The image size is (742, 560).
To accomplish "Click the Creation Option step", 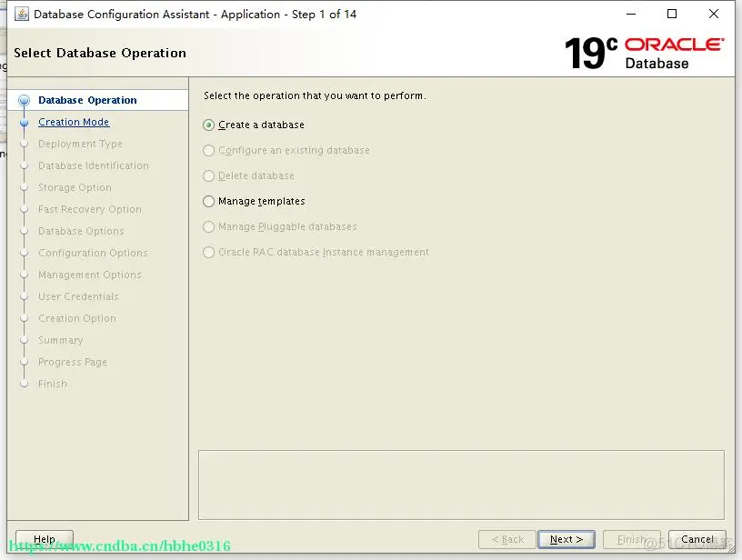I will click(x=77, y=318).
